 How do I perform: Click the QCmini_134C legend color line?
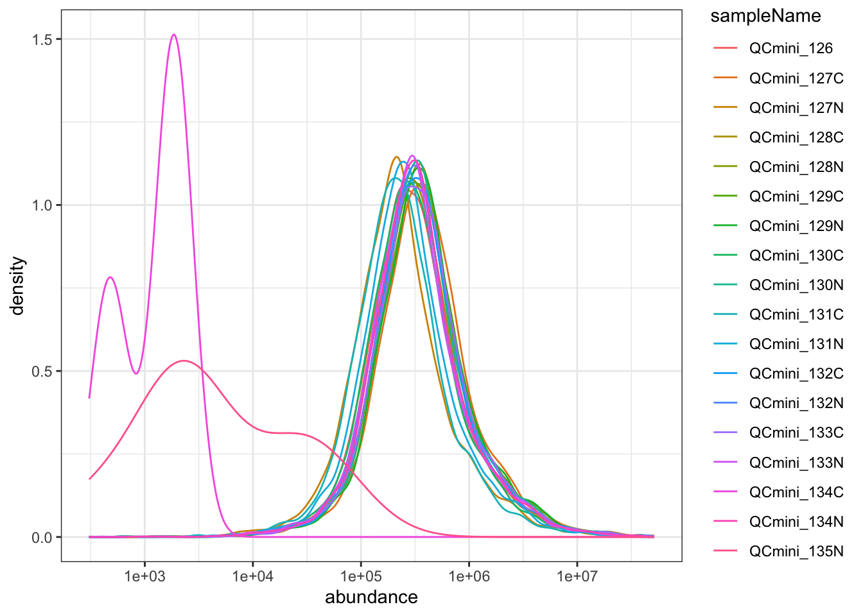coord(725,492)
